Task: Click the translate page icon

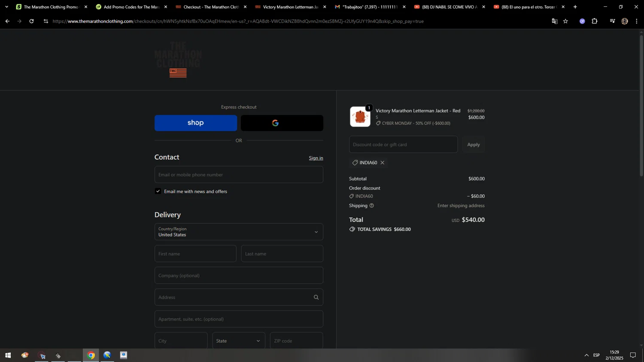Action: (x=555, y=21)
